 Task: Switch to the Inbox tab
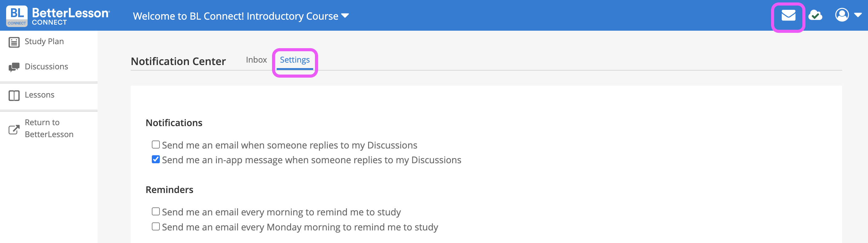pos(256,60)
